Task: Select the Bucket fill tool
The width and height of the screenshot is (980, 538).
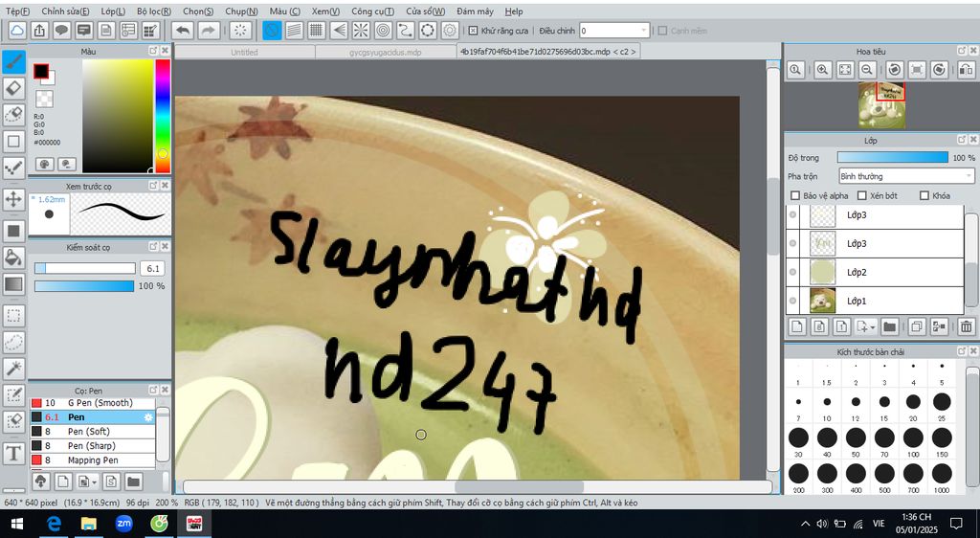Action: pyautogui.click(x=13, y=257)
